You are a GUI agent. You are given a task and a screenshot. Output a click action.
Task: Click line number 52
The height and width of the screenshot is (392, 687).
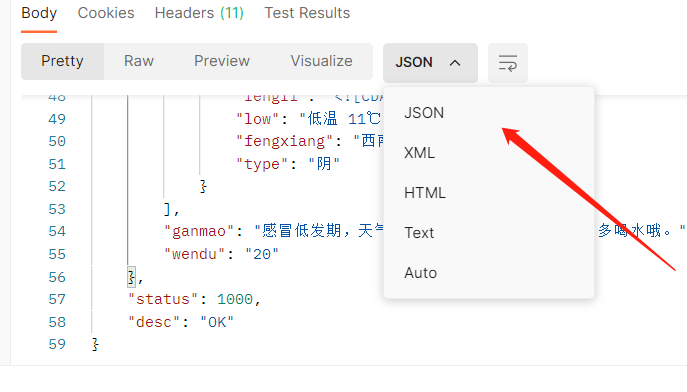pyautogui.click(x=57, y=187)
